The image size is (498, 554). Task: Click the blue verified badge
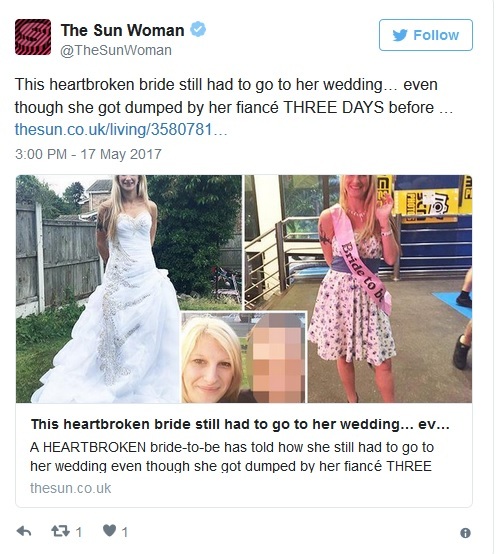coord(198,29)
